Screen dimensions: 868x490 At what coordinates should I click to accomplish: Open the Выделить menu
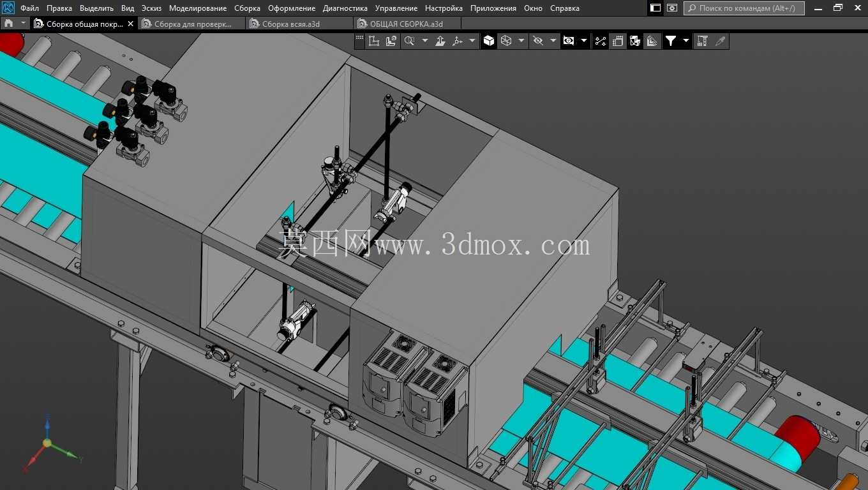(96, 8)
